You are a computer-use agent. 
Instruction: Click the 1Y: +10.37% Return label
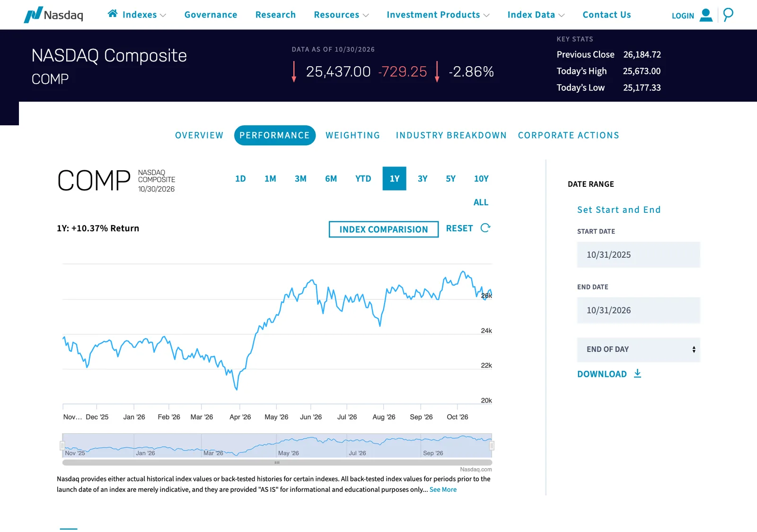(x=98, y=228)
